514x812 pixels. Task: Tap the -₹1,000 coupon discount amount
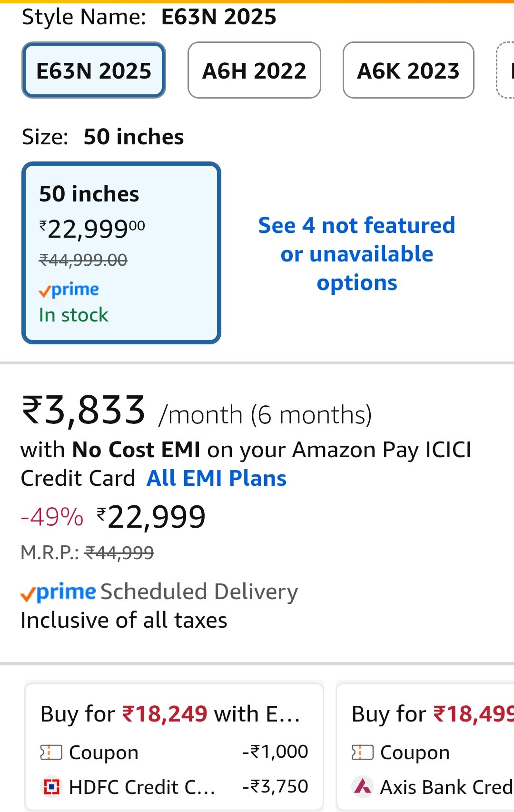(275, 752)
